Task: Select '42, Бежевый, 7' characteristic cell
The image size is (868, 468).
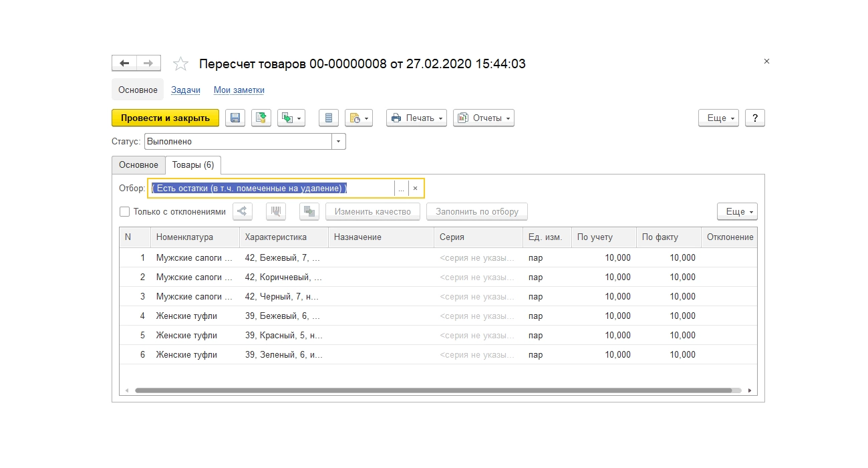Action: tap(284, 258)
